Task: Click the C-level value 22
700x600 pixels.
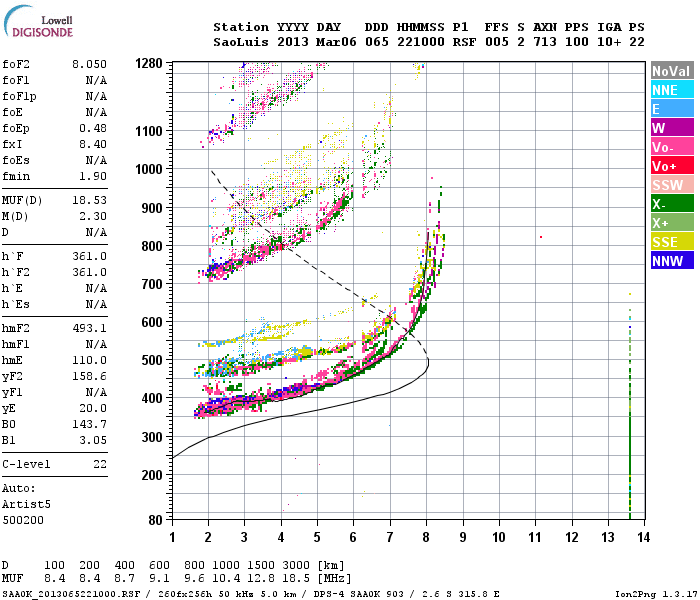Action: click(100, 464)
